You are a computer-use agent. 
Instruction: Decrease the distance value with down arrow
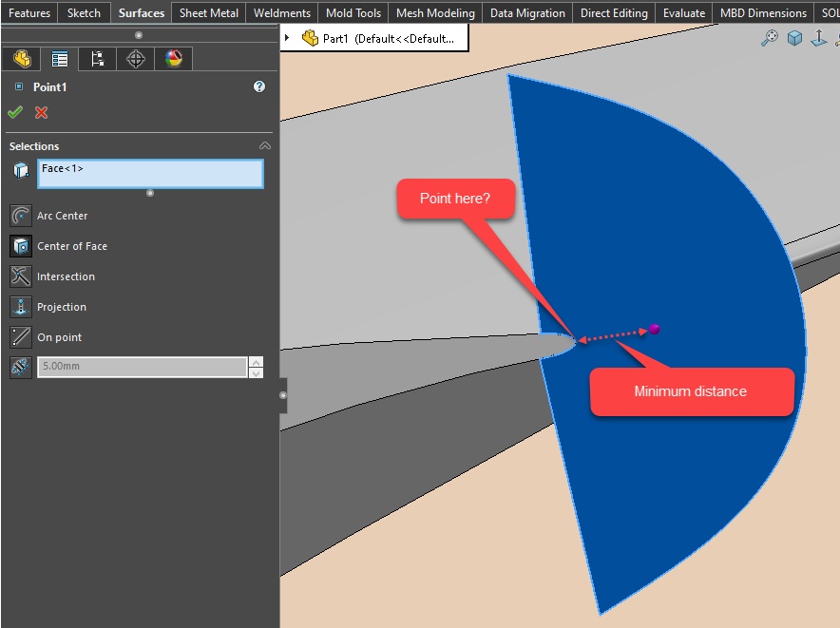[x=256, y=373]
